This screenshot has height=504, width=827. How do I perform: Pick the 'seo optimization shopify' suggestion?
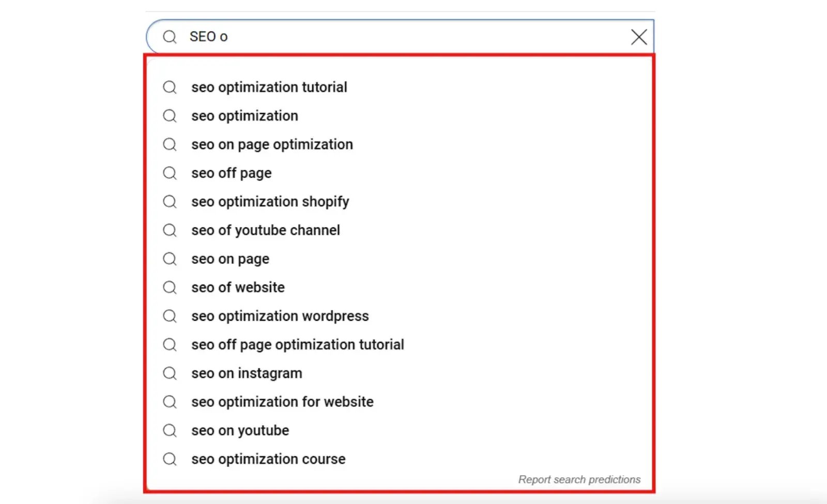pyautogui.click(x=270, y=201)
